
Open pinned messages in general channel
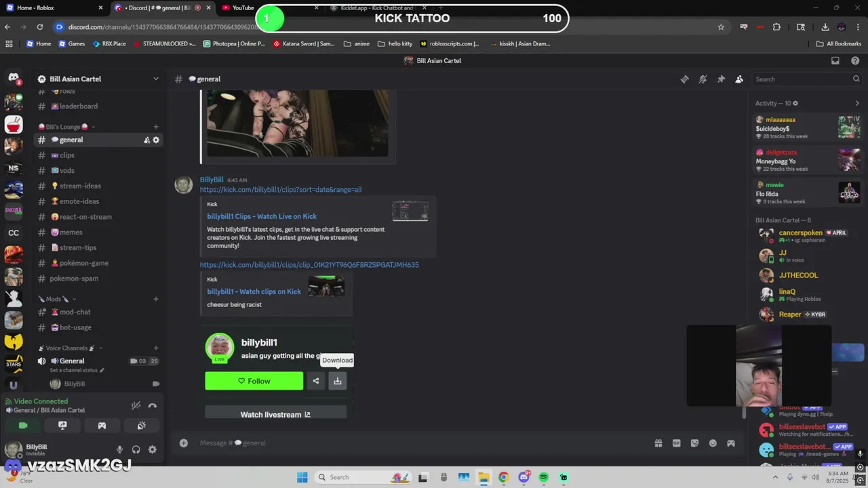click(721, 79)
